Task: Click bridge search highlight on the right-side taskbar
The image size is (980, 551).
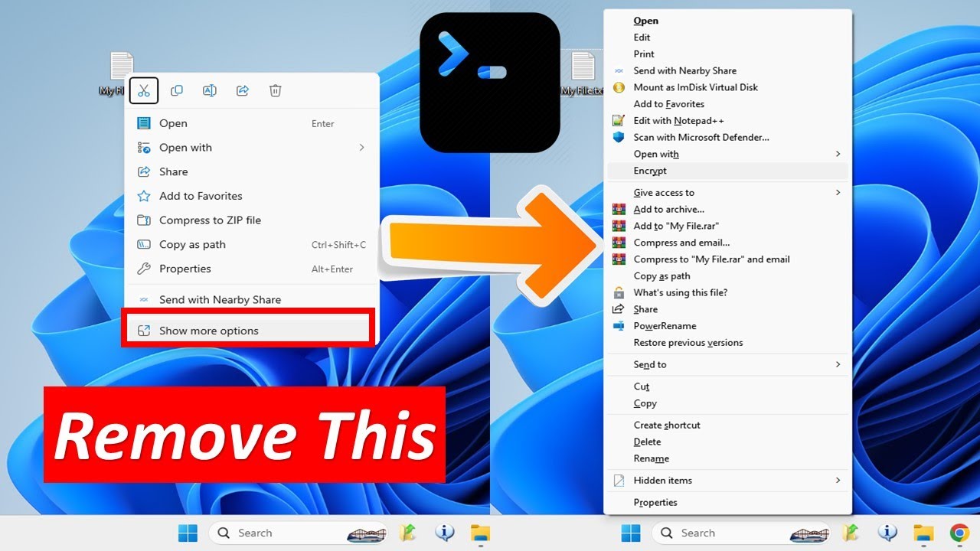Action: 809,534
